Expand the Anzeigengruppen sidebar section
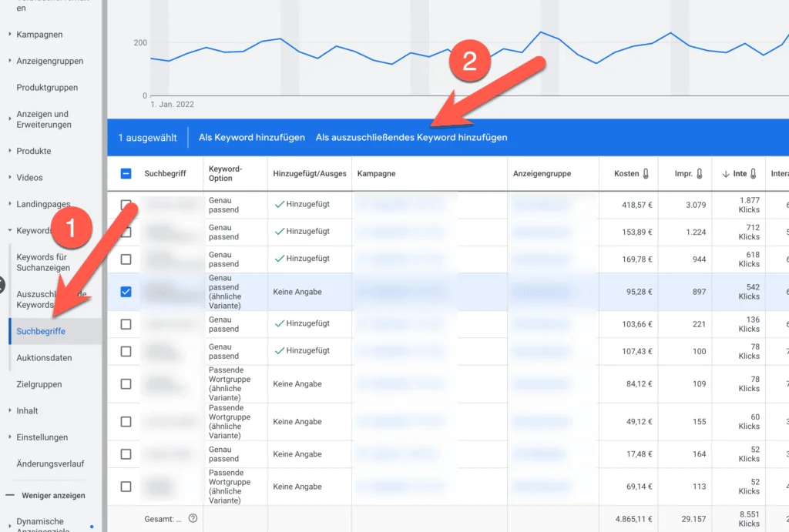This screenshot has width=789, height=532. [x=9, y=61]
